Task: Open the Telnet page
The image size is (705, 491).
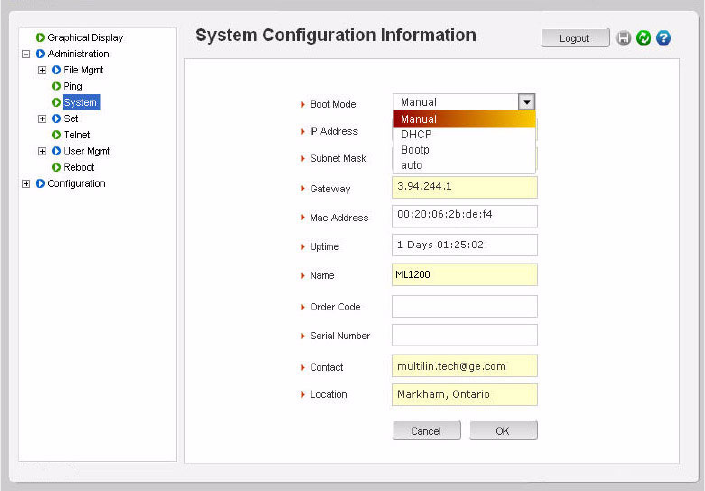Action: pyautogui.click(x=77, y=134)
